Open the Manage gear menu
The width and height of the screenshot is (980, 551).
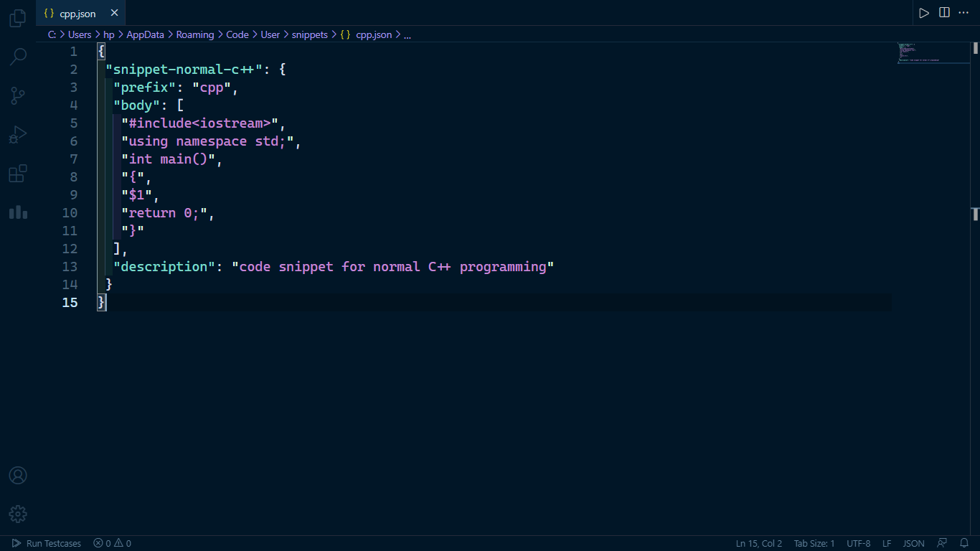[18, 514]
